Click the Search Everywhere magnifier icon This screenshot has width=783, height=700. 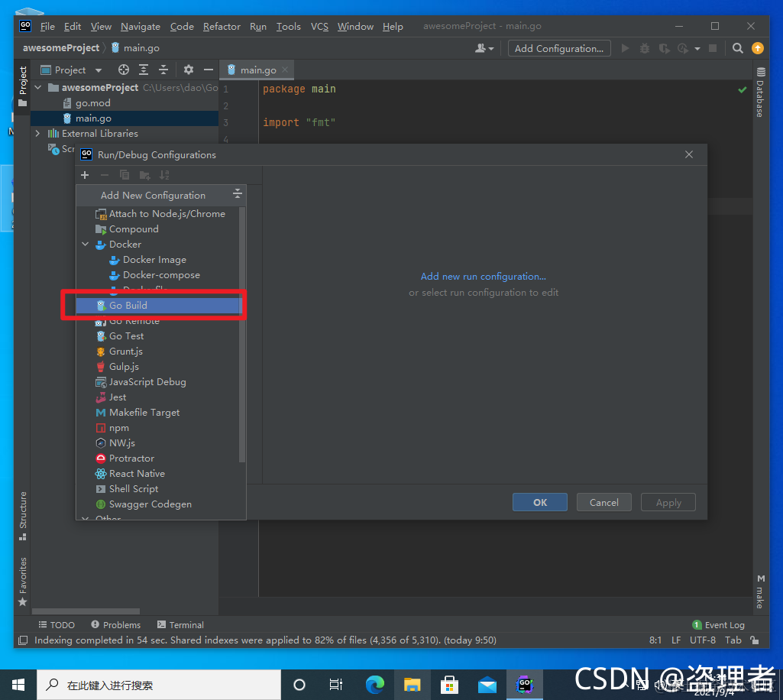737,48
